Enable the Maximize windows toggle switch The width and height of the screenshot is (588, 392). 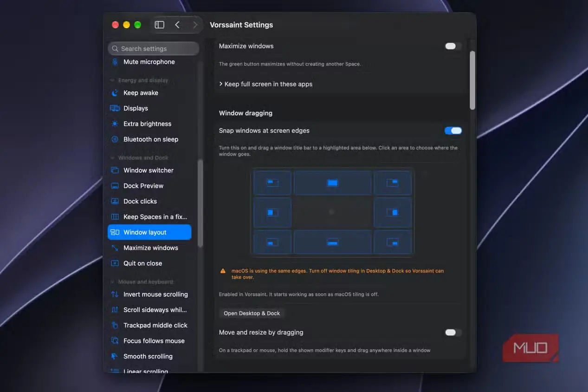[x=453, y=46]
